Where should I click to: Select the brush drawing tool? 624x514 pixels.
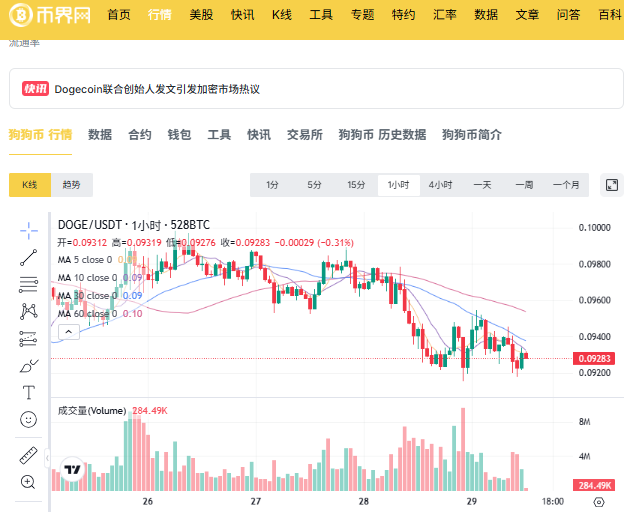29,366
